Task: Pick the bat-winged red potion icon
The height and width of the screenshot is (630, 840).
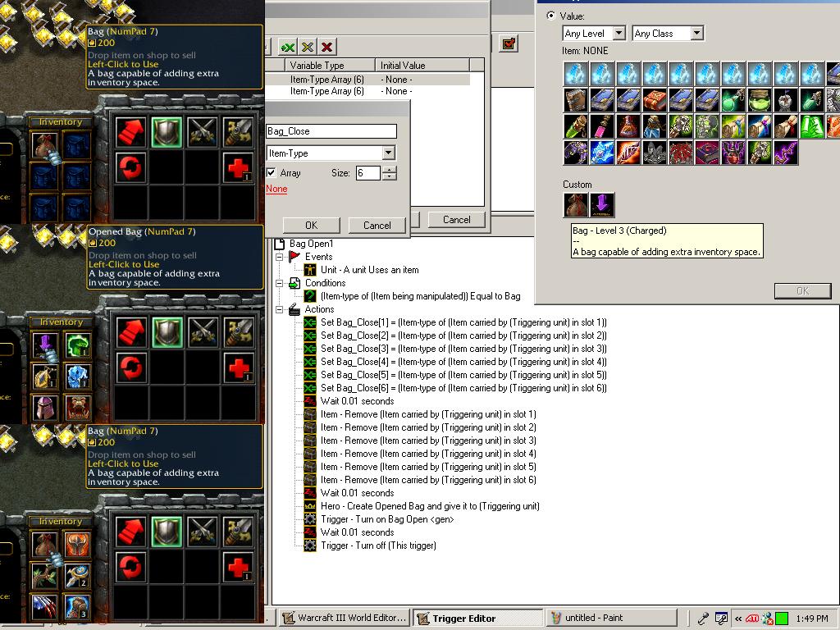Action: tap(733, 153)
